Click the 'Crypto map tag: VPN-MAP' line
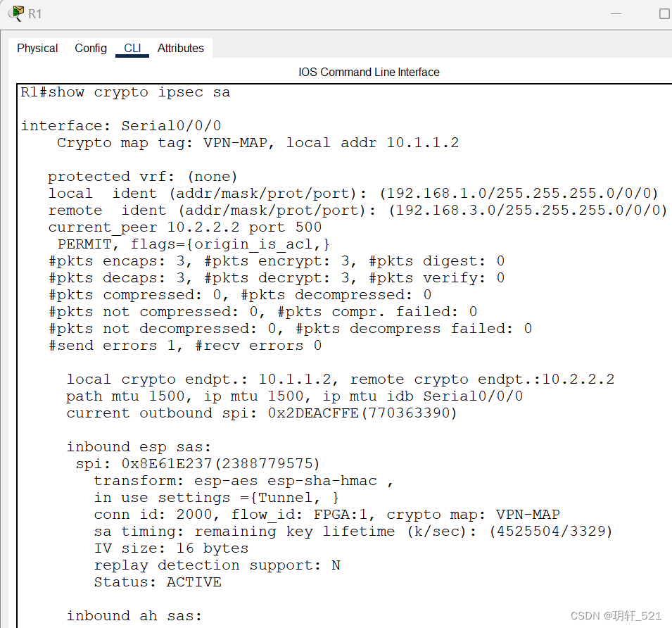Screen dimensions: 672x628 coord(258,143)
